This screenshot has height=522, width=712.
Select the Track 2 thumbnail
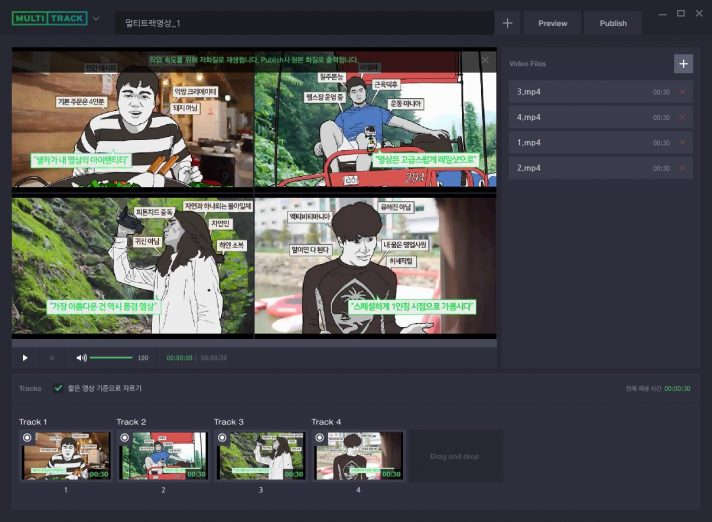click(163, 456)
